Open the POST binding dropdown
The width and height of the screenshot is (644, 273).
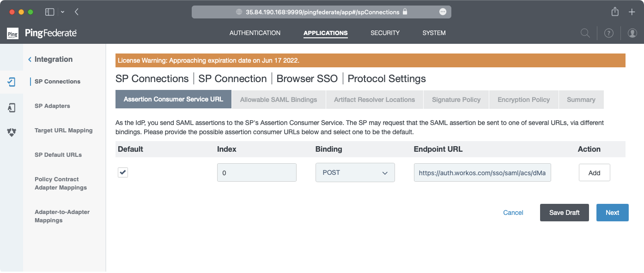click(355, 172)
